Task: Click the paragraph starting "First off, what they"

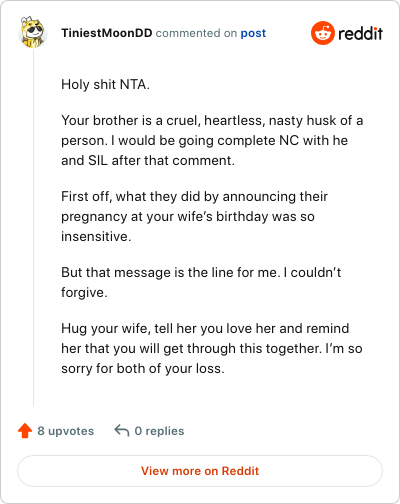Action: point(194,216)
